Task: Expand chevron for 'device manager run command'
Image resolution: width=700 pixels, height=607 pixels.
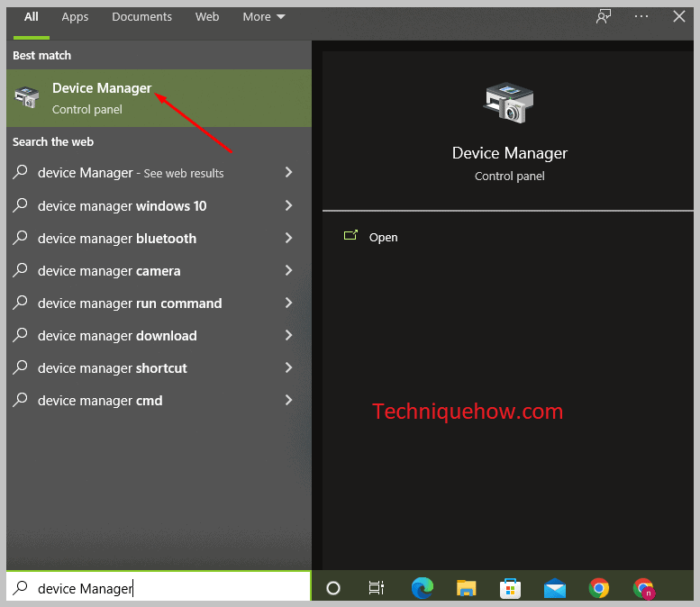Action: pos(289,303)
